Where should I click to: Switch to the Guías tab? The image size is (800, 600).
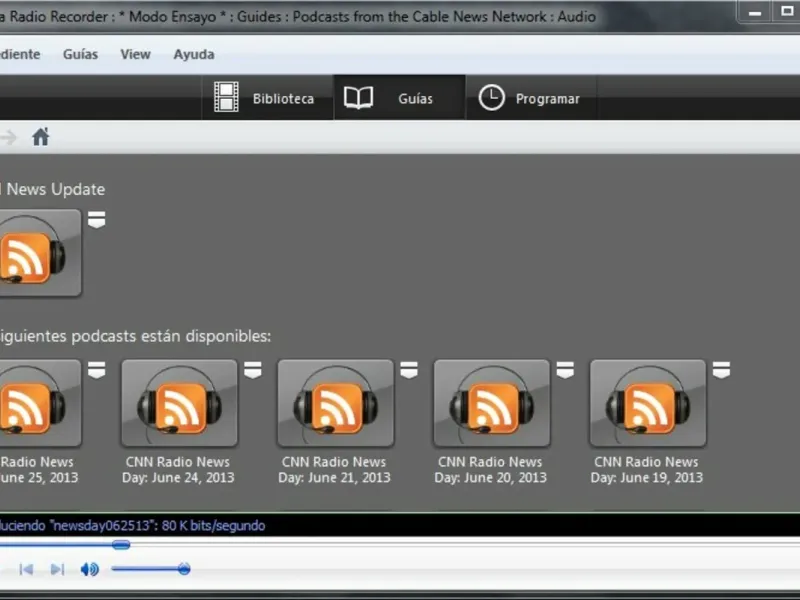point(399,98)
